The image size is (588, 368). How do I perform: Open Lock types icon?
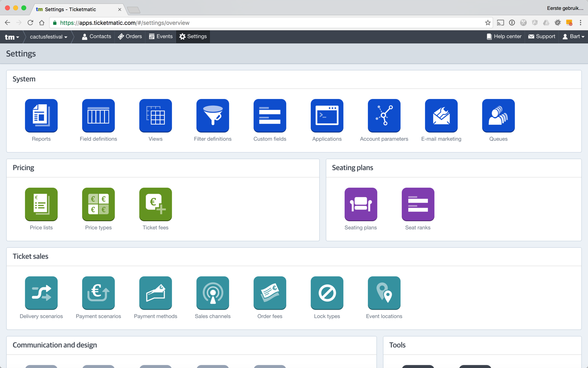327,293
